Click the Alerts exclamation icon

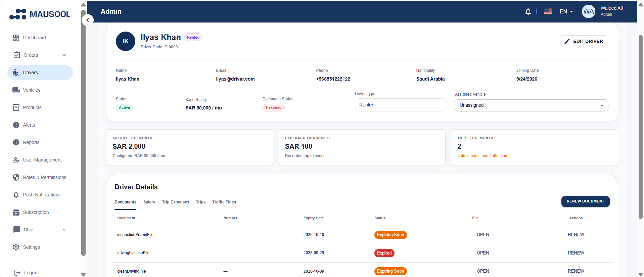16,125
